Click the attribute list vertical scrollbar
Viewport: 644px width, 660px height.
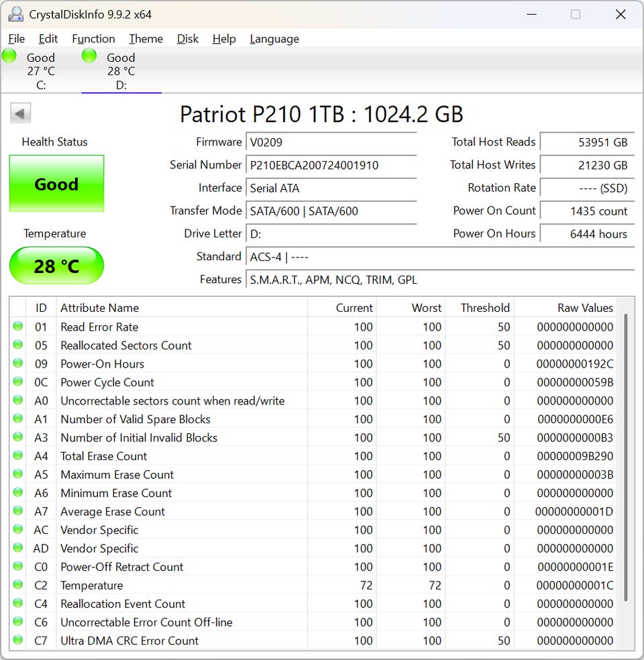tap(625, 457)
